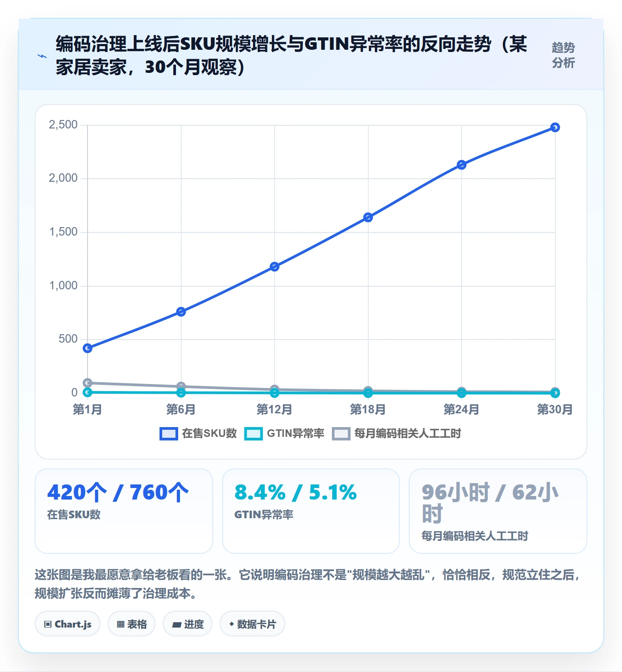Click the blue SKU data point at 第24月
The image size is (622, 672).
click(462, 165)
